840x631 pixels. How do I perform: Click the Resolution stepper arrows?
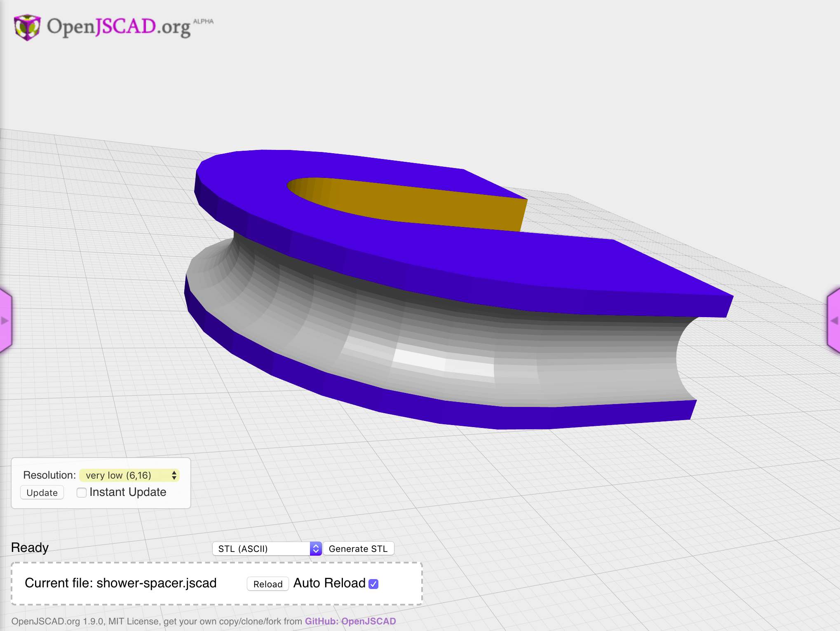(174, 475)
